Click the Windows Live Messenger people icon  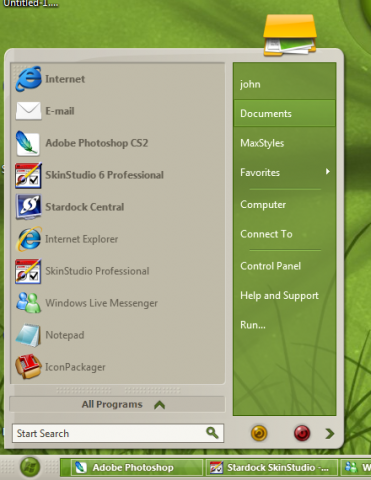coord(28,303)
